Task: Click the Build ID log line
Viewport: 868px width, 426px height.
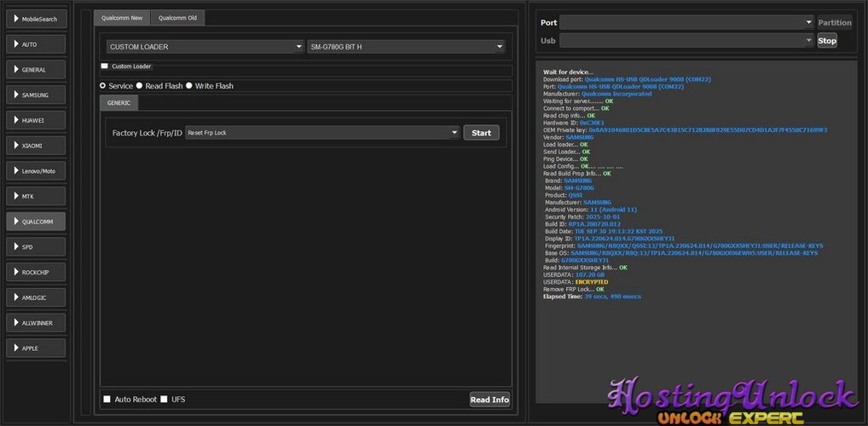Action: 583,224
